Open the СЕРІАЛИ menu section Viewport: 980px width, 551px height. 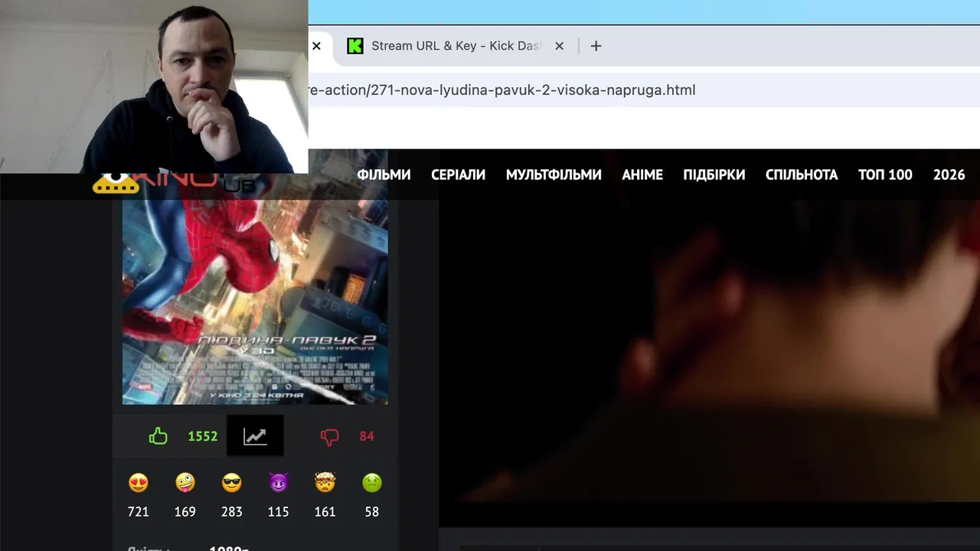[458, 174]
